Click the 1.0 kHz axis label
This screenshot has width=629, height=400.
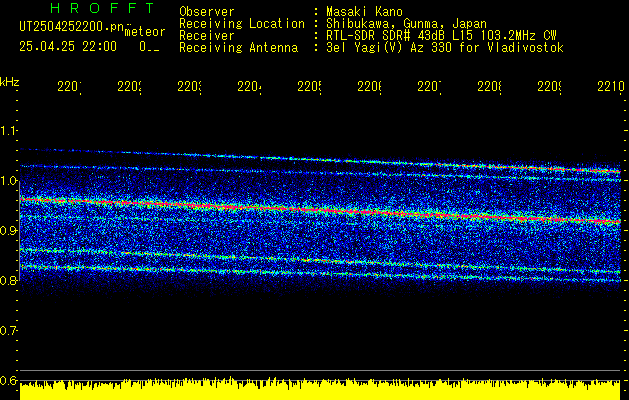8,181
